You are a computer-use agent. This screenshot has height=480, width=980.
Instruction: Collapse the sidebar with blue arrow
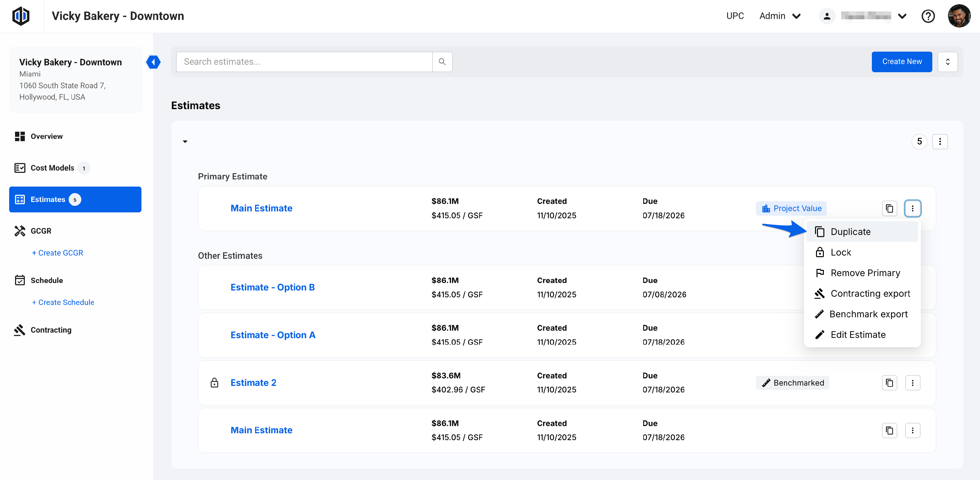point(153,62)
